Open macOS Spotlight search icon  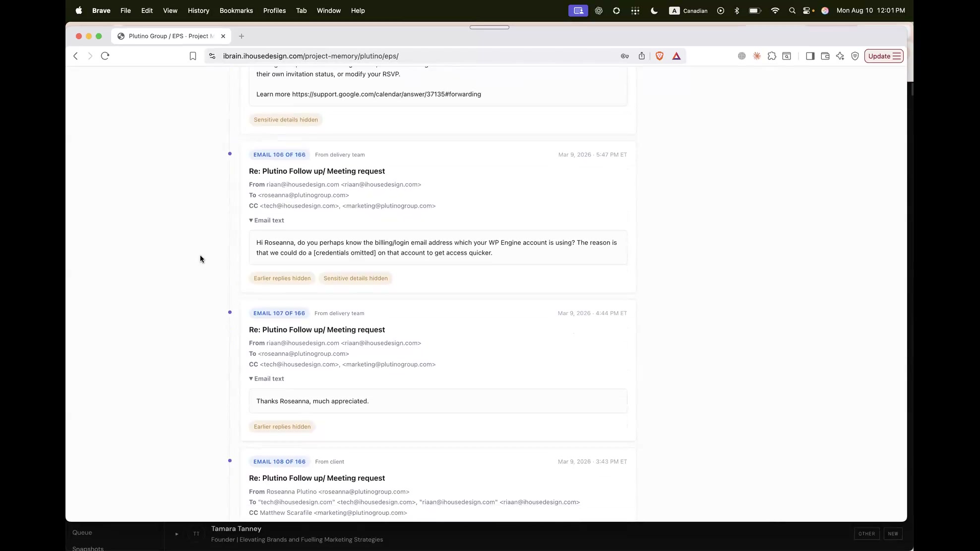[792, 10]
